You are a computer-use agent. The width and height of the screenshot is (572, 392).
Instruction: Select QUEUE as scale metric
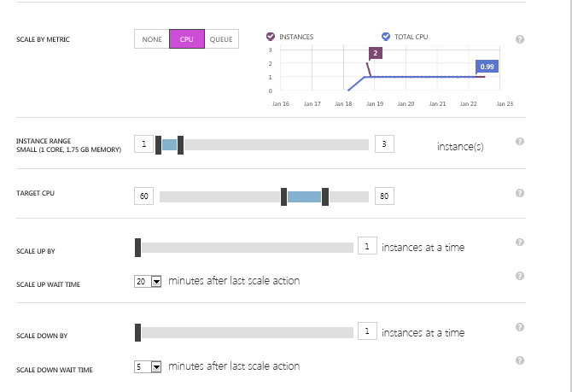pyautogui.click(x=221, y=39)
